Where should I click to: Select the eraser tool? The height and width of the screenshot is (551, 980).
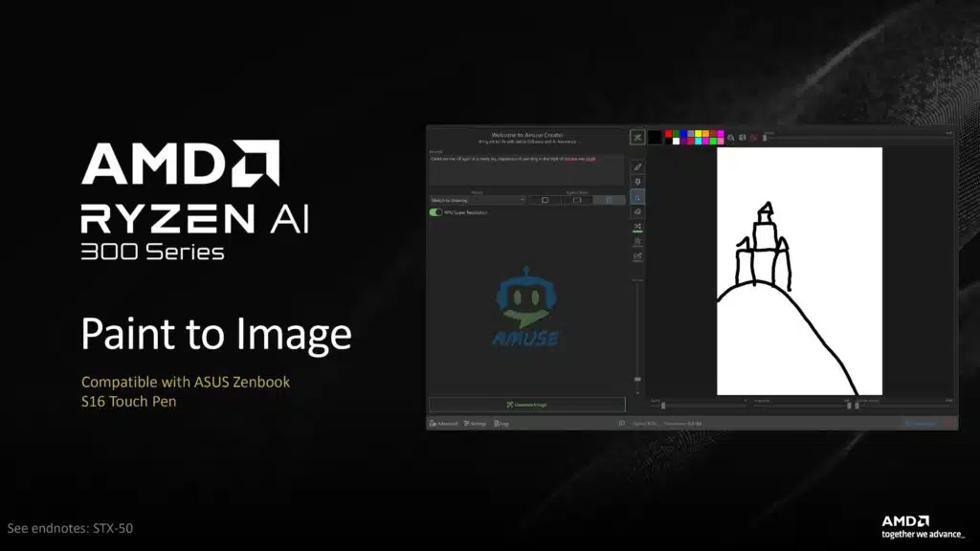pos(637,211)
